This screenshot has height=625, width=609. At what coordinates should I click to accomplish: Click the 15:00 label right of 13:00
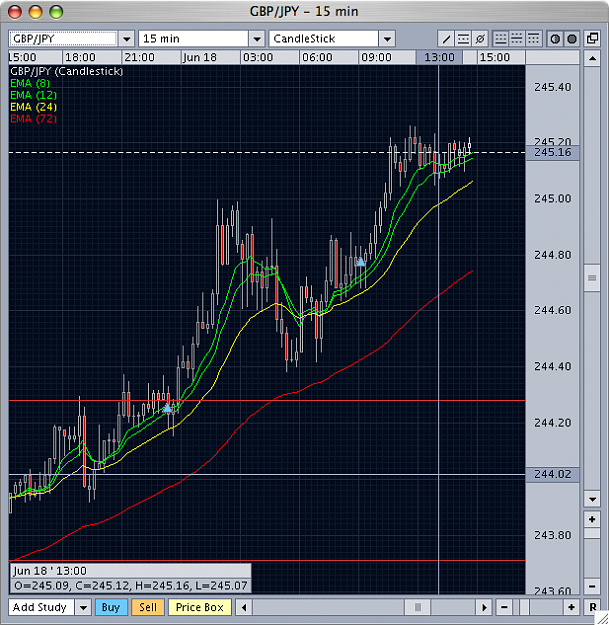(495, 57)
